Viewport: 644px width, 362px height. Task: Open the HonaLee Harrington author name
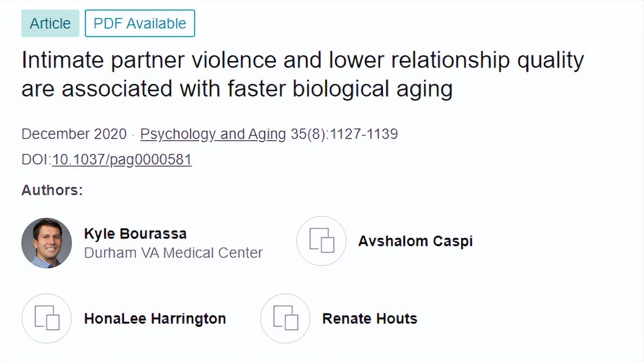155,318
